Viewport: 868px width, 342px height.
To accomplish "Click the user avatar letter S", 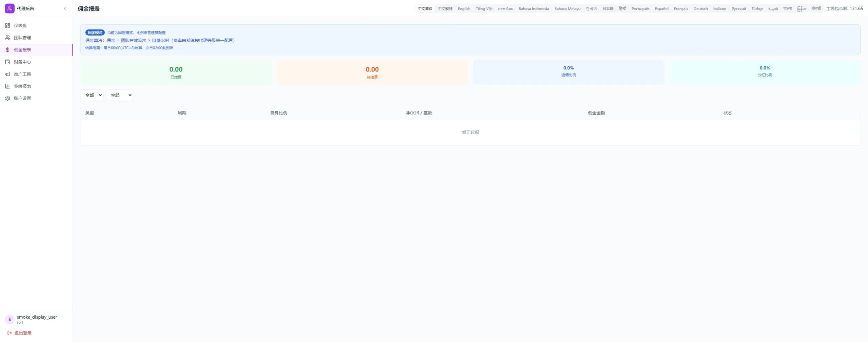I will 9,319.
